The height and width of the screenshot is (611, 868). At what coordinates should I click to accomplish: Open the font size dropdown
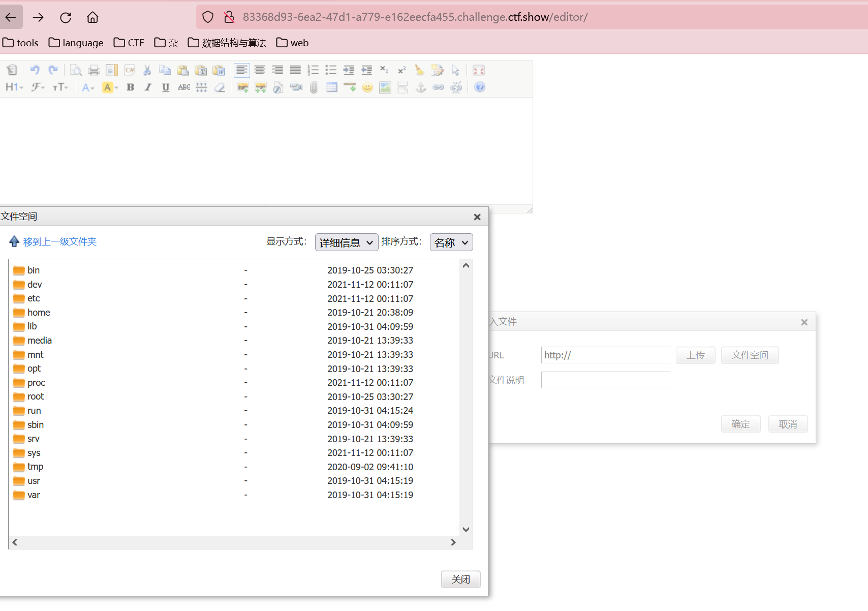click(x=60, y=87)
